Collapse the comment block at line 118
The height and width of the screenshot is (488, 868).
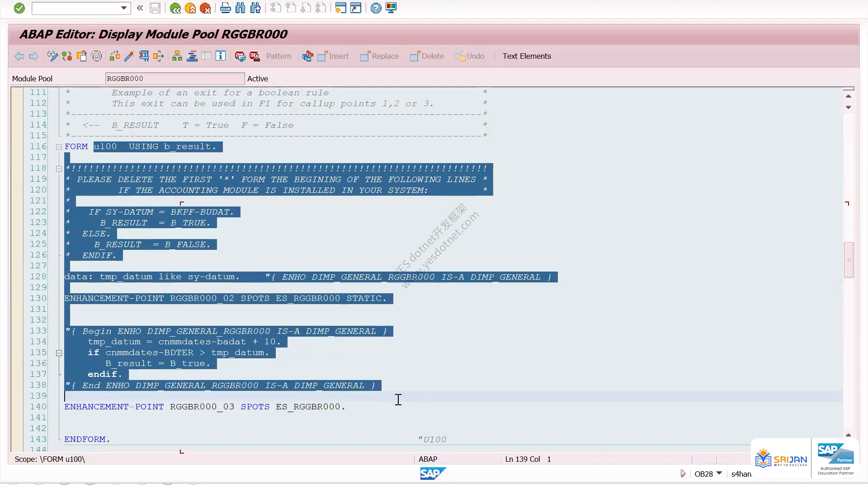coord(59,169)
